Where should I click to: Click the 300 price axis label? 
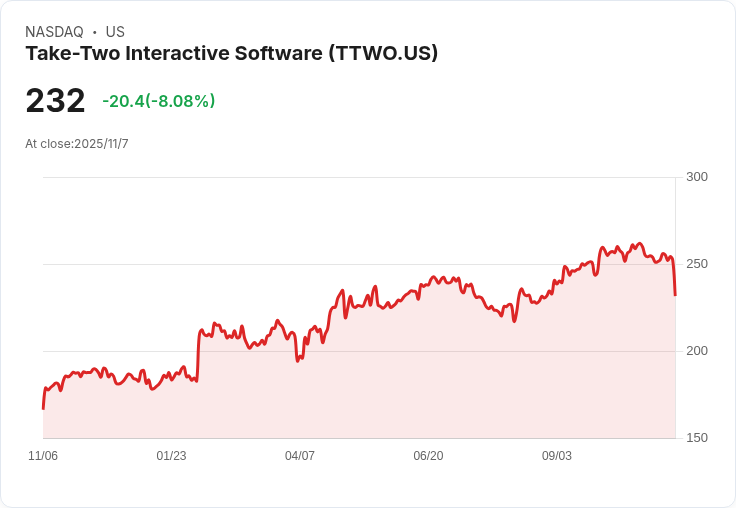(x=697, y=177)
